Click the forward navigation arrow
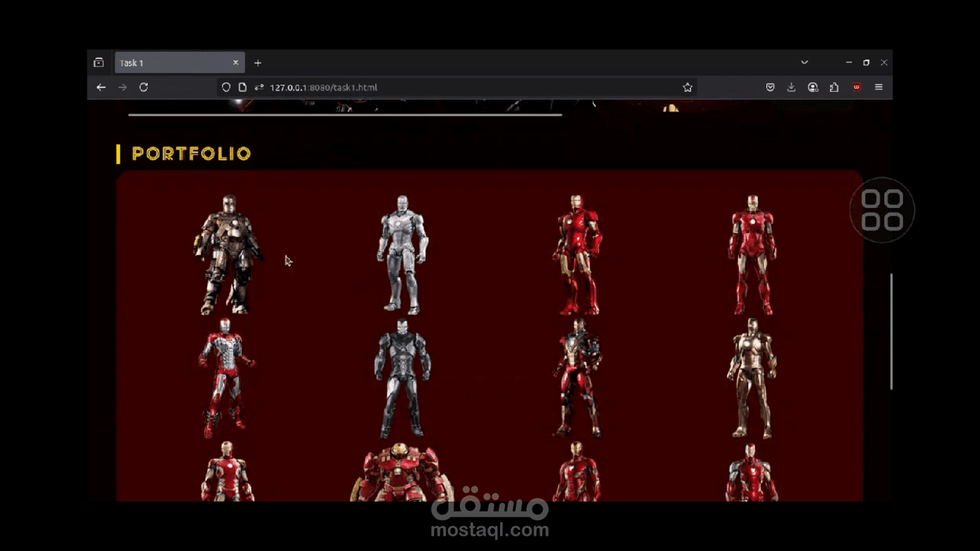This screenshot has width=980, height=551. [x=123, y=88]
